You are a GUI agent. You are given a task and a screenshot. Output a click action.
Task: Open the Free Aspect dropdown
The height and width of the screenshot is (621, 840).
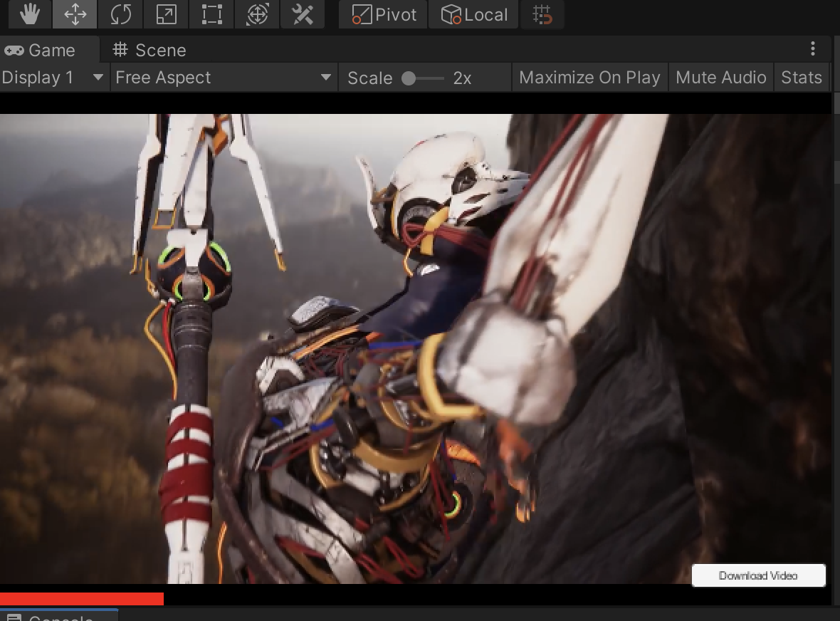pos(224,78)
